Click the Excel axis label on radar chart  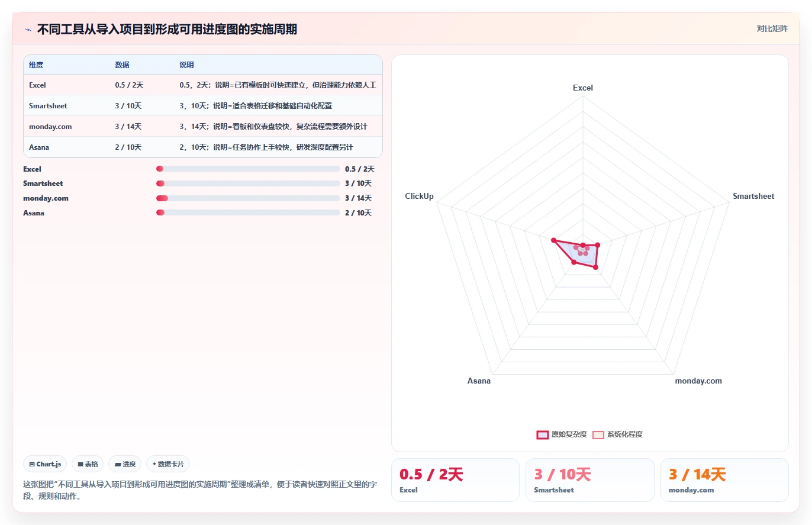[x=583, y=88]
